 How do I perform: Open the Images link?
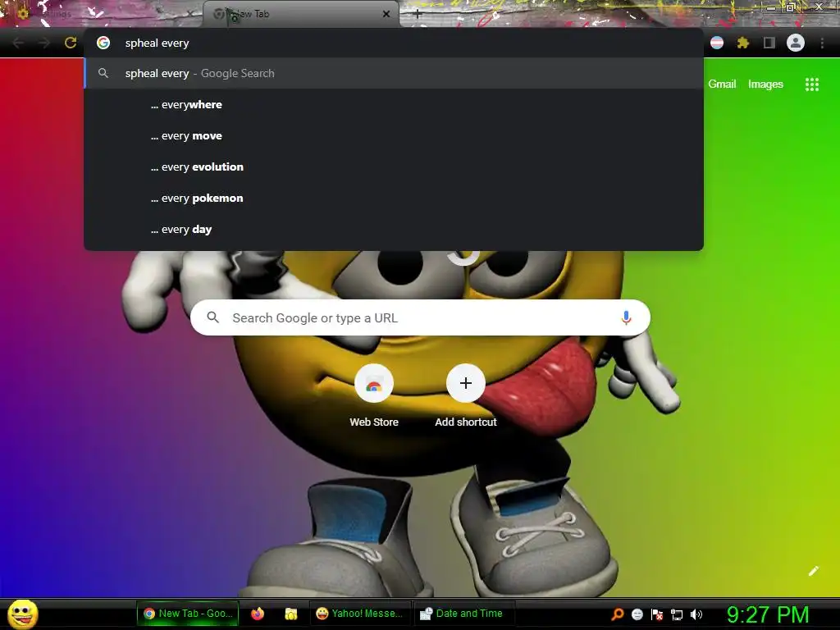coord(765,84)
